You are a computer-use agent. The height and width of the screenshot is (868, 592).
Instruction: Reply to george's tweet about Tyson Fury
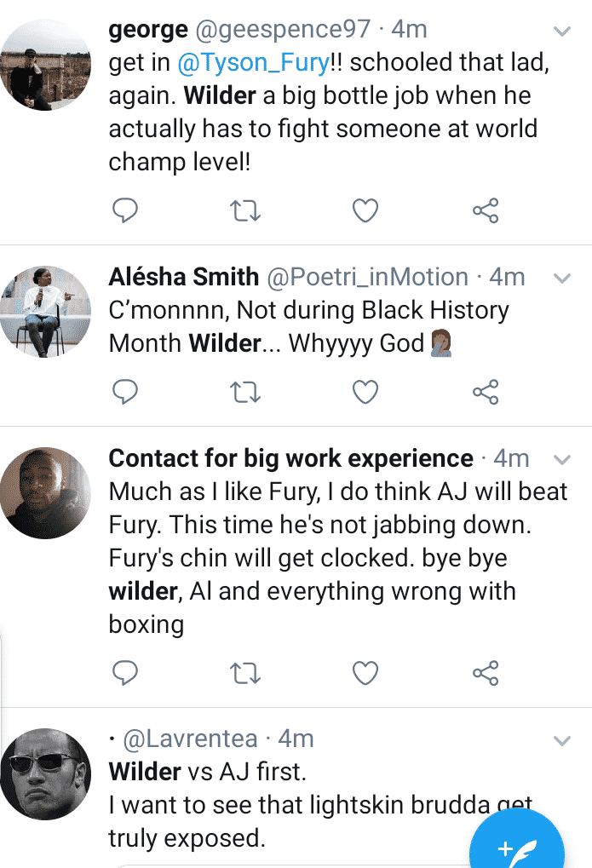click(x=125, y=210)
